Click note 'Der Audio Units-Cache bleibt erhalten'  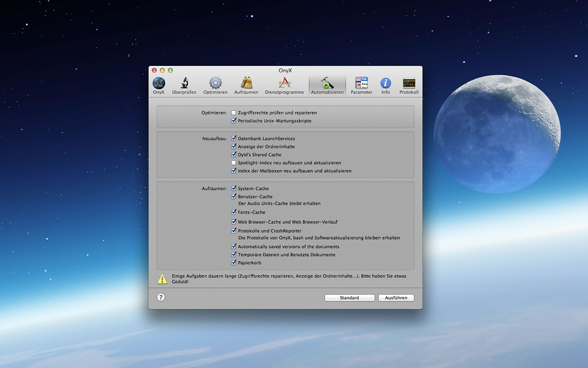(279, 204)
